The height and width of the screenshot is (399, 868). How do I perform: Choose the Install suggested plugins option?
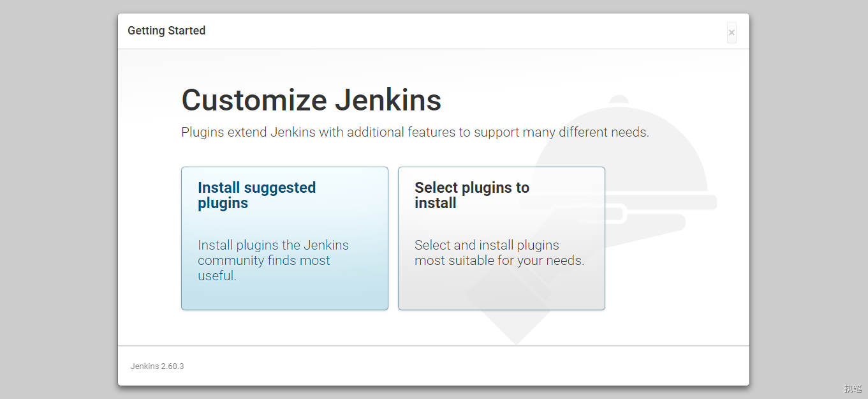284,238
